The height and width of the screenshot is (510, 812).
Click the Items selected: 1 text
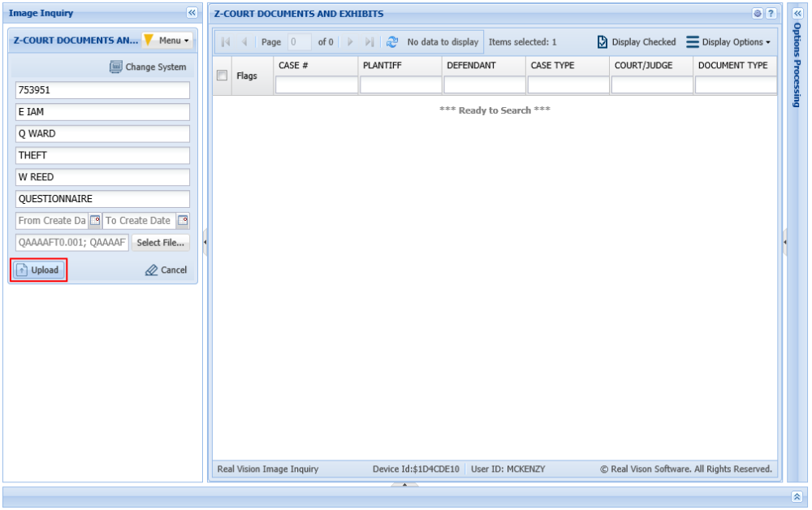tap(522, 42)
